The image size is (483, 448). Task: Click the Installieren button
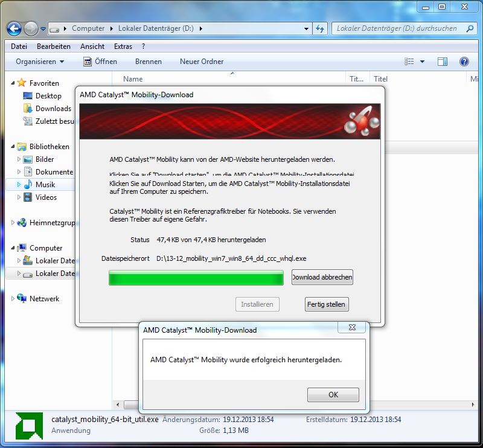click(257, 304)
